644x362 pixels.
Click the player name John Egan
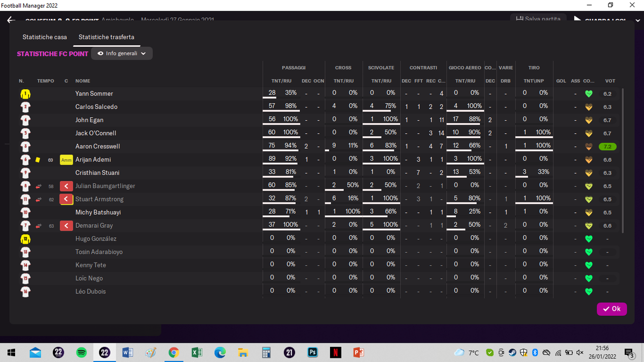(x=90, y=120)
